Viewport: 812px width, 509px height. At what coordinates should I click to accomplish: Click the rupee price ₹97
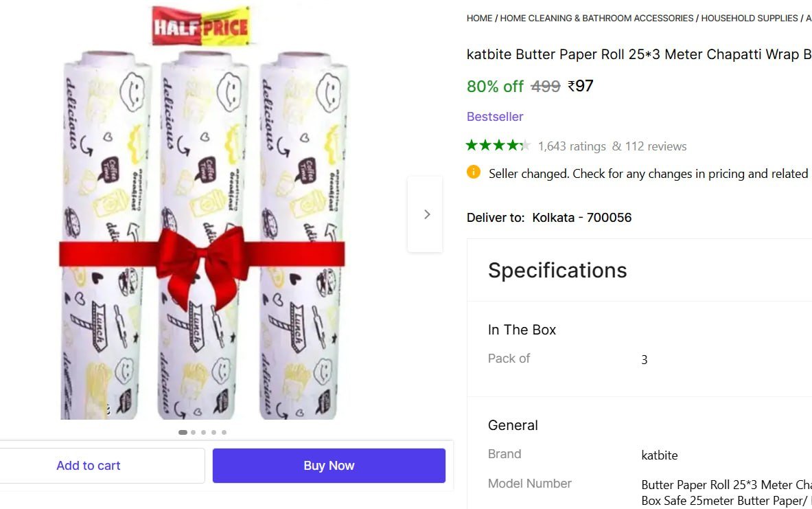pos(581,86)
